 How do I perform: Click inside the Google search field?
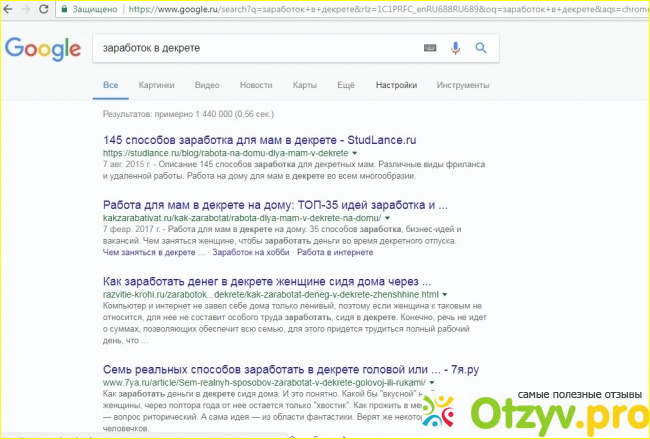coord(250,48)
